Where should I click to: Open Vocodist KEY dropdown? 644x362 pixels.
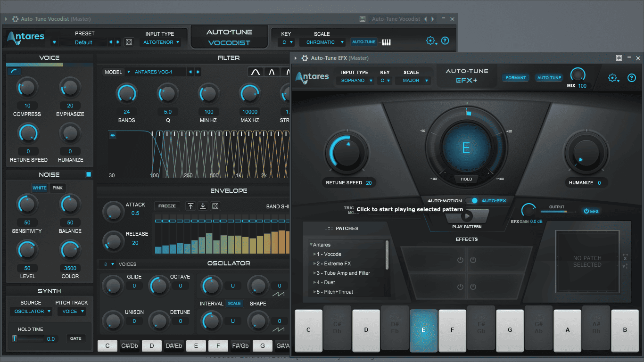click(286, 42)
